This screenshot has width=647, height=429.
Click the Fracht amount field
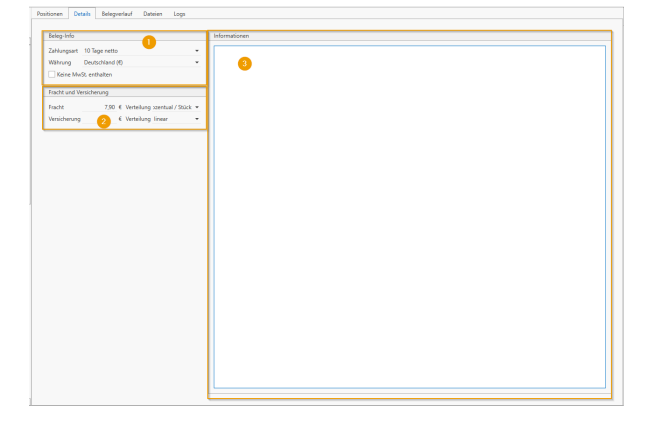[102, 106]
